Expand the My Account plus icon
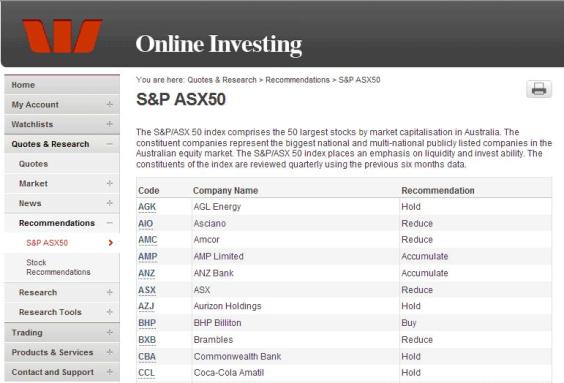Viewport: 564px width, 383px height. click(110, 104)
